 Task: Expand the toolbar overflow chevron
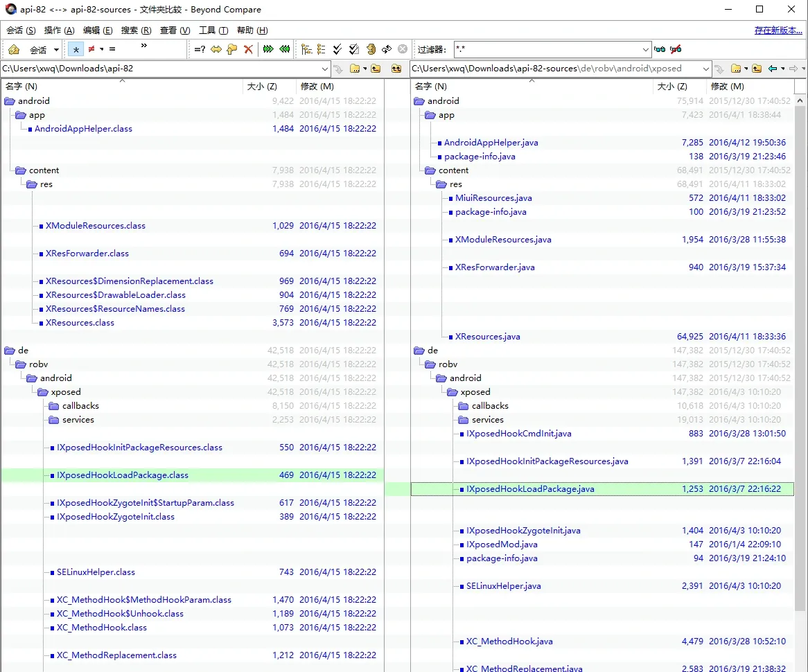tap(143, 46)
